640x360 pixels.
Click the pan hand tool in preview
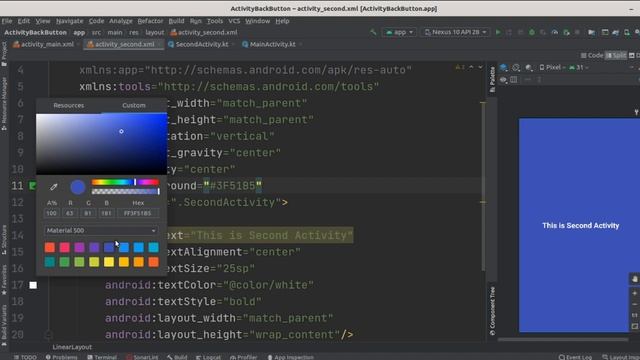[634, 279]
